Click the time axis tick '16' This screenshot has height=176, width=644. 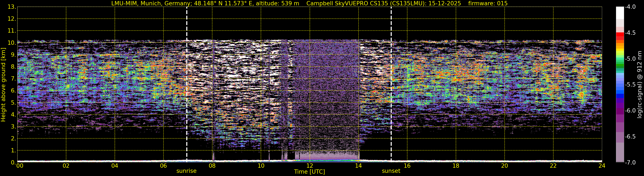(x=407, y=166)
